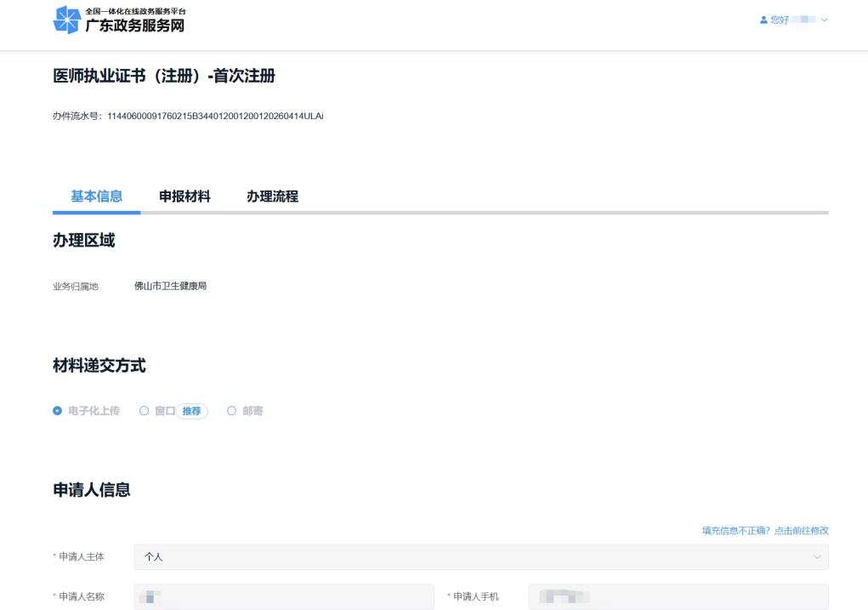The width and height of the screenshot is (868, 610).
Task: Click the user avatar icon beside 您好
Action: 763,20
